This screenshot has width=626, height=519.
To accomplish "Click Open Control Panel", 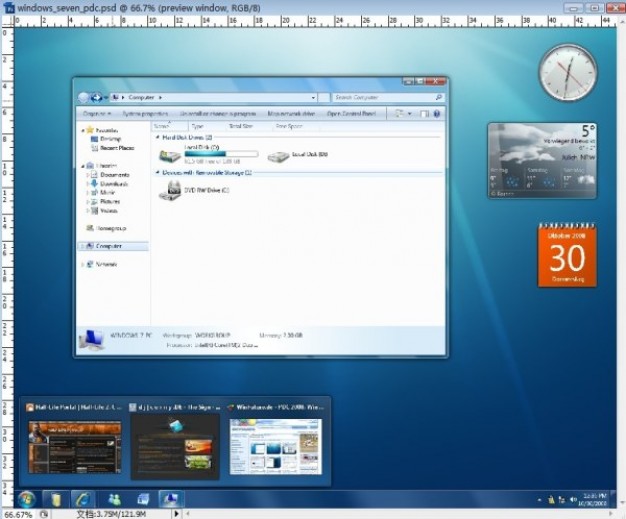I will [x=351, y=114].
